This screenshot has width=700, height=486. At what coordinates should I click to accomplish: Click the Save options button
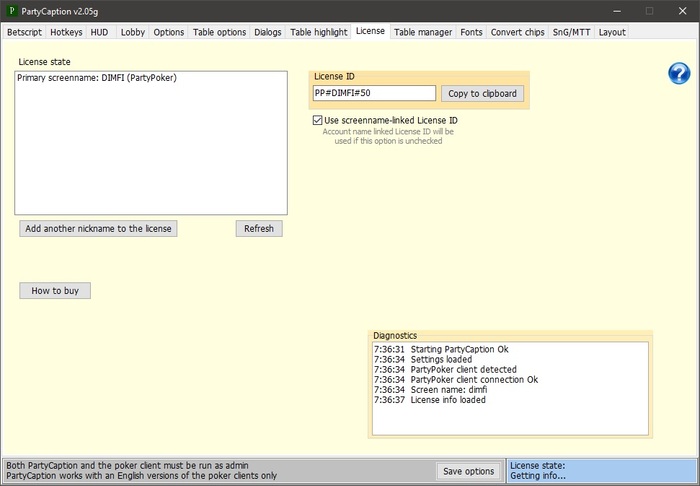tap(468, 471)
